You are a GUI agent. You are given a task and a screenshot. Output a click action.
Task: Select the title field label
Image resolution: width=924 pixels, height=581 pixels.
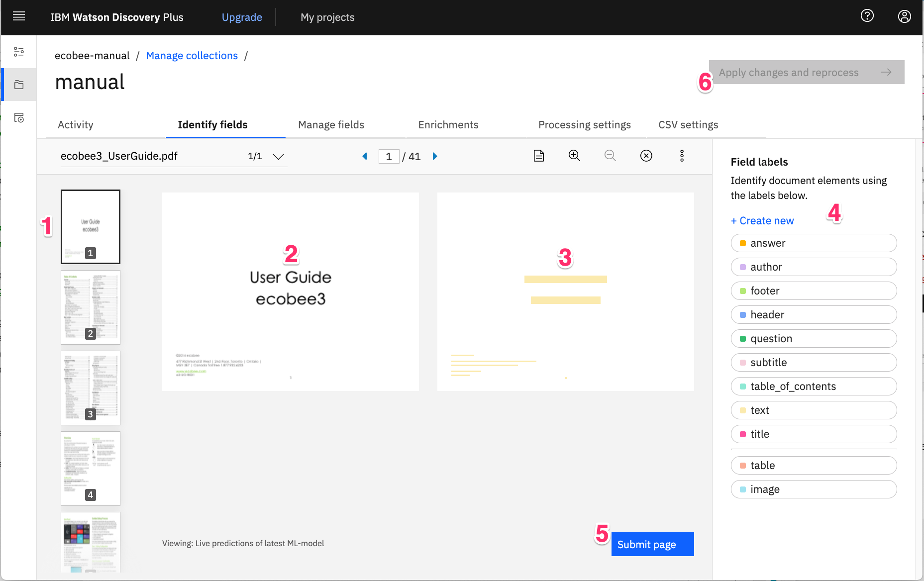(x=814, y=434)
